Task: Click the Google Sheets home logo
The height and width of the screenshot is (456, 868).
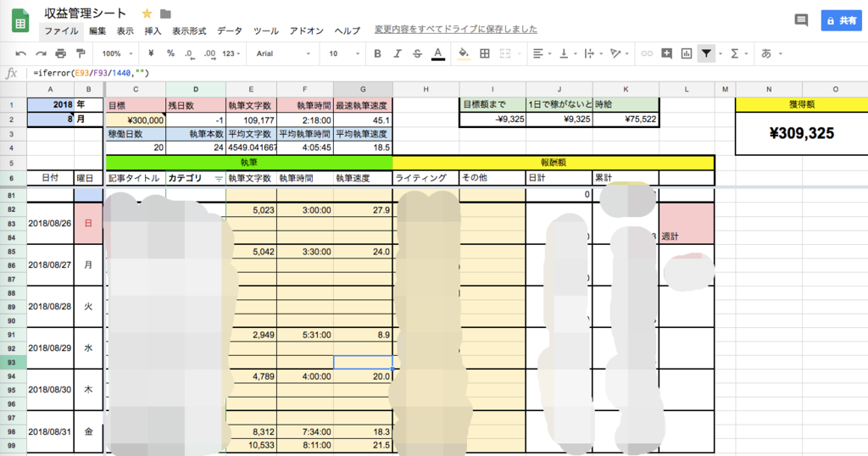Action: [x=20, y=21]
